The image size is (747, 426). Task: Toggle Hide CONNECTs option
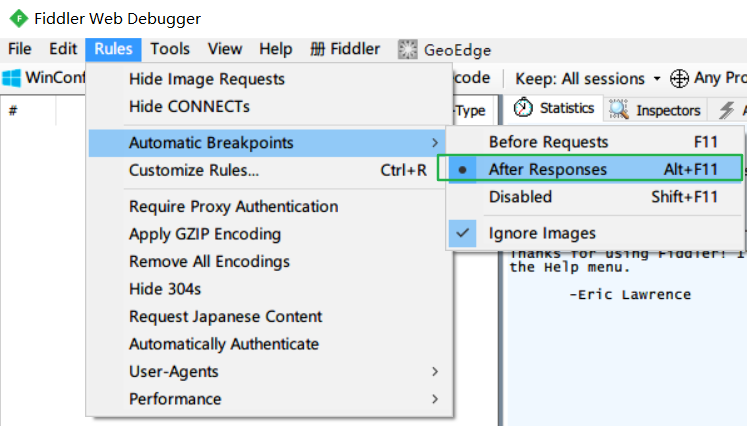click(x=269, y=107)
